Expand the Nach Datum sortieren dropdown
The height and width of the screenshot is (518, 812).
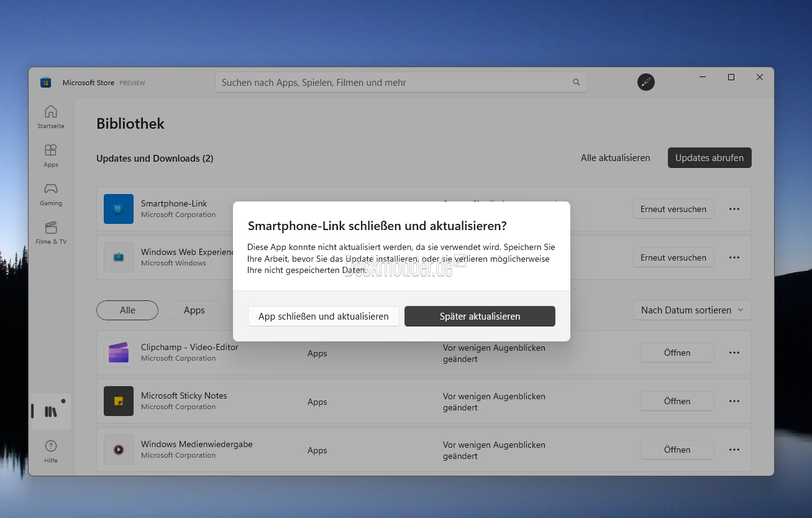(692, 310)
